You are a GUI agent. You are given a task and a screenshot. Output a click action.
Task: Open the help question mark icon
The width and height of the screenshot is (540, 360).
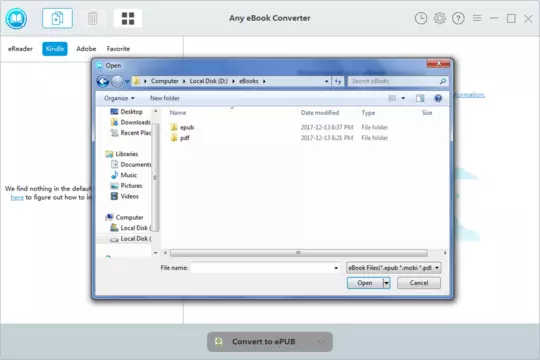click(458, 18)
